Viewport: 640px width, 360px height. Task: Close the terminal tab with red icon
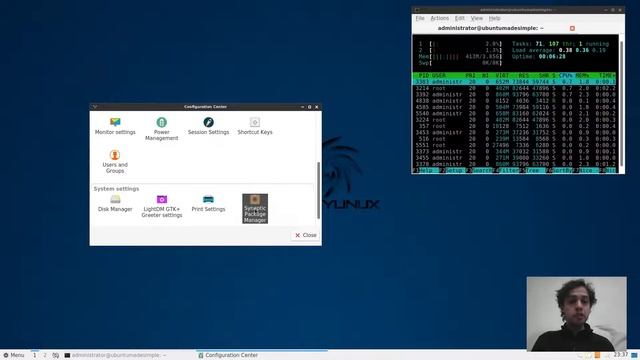pyautogui.click(x=572, y=28)
